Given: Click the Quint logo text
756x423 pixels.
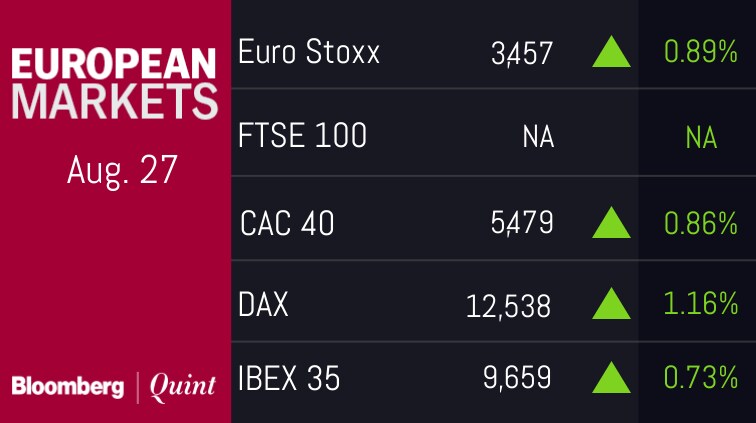Looking at the screenshot, I should click(x=182, y=386).
